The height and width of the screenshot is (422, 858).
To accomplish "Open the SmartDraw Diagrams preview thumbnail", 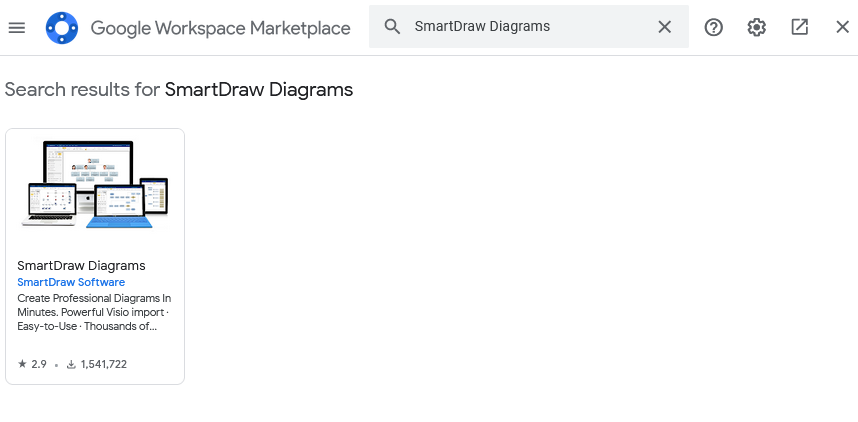I will pos(95,185).
